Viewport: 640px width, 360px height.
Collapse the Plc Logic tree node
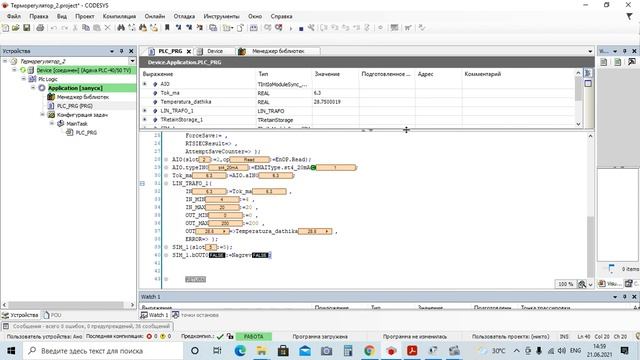point(24,79)
